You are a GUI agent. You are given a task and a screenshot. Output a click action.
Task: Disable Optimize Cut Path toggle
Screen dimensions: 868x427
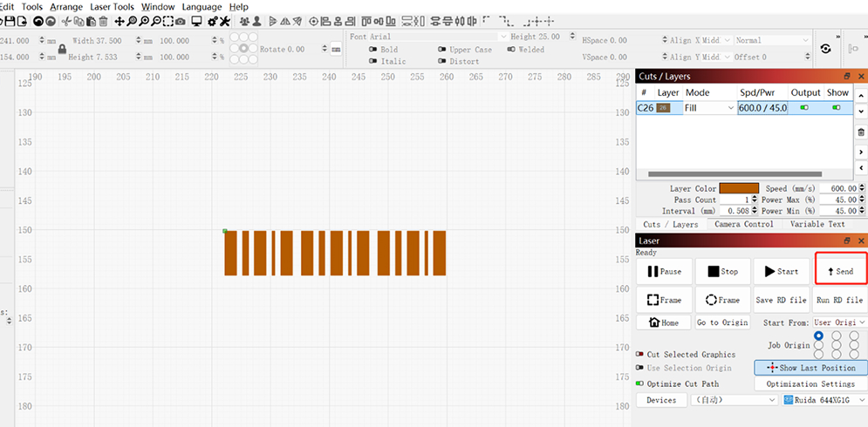point(640,383)
